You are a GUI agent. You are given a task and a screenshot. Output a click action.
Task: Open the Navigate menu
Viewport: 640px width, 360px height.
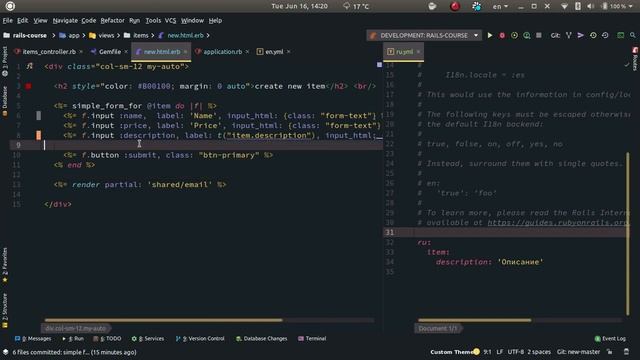click(65, 20)
